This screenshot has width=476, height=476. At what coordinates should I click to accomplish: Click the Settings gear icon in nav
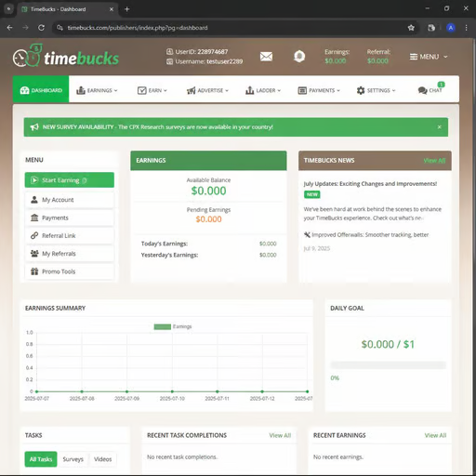pyautogui.click(x=361, y=90)
